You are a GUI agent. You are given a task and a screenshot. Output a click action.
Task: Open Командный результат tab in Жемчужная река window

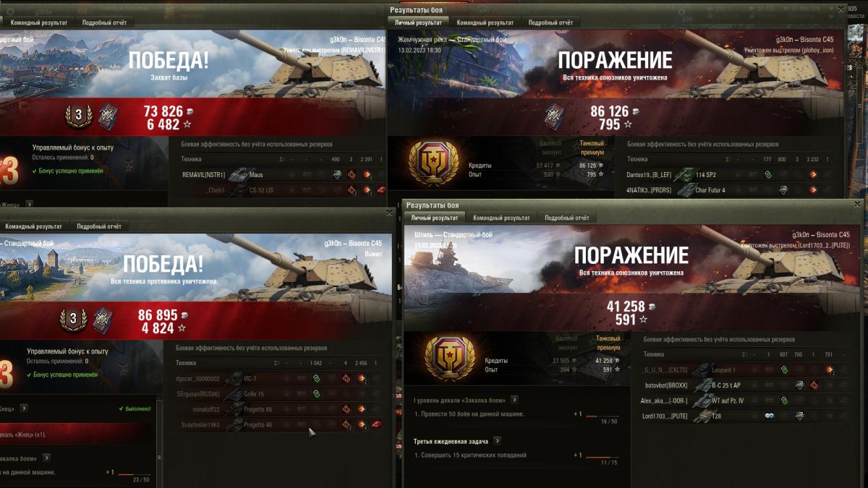[485, 22]
